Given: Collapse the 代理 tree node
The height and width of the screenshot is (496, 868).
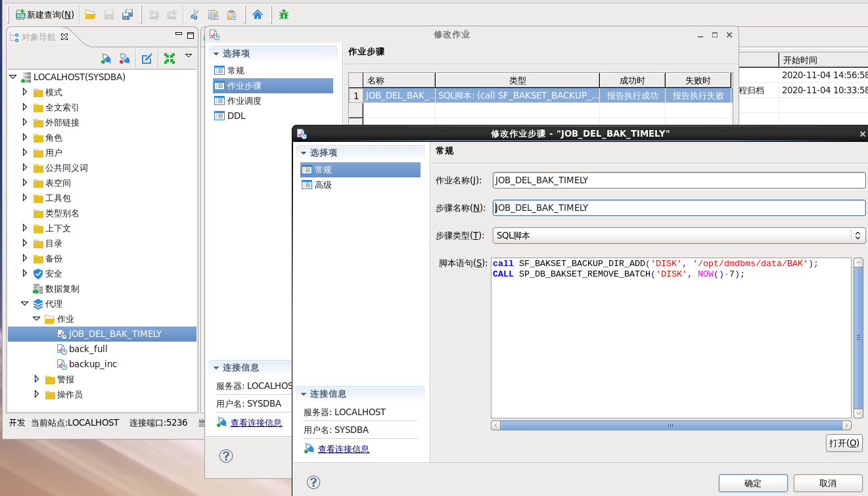Looking at the screenshot, I should pyautogui.click(x=26, y=304).
